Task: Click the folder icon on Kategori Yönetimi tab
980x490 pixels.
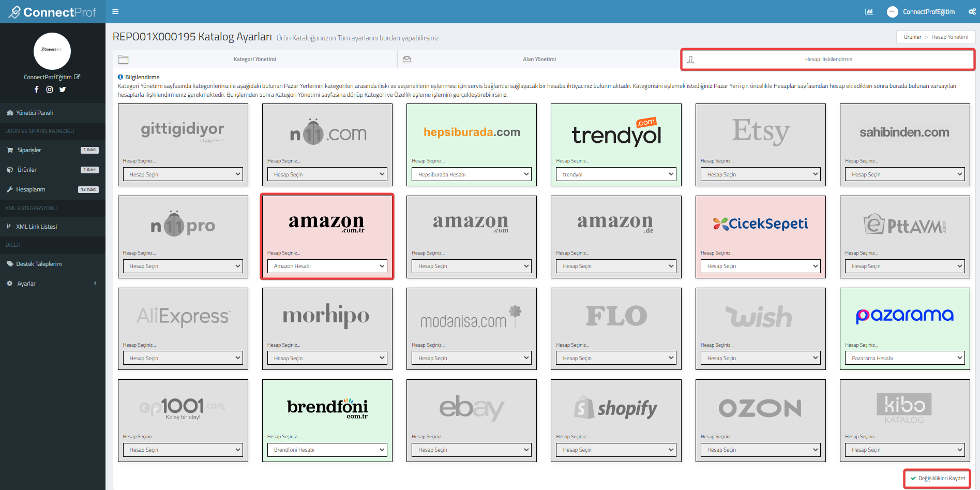Action: point(123,59)
